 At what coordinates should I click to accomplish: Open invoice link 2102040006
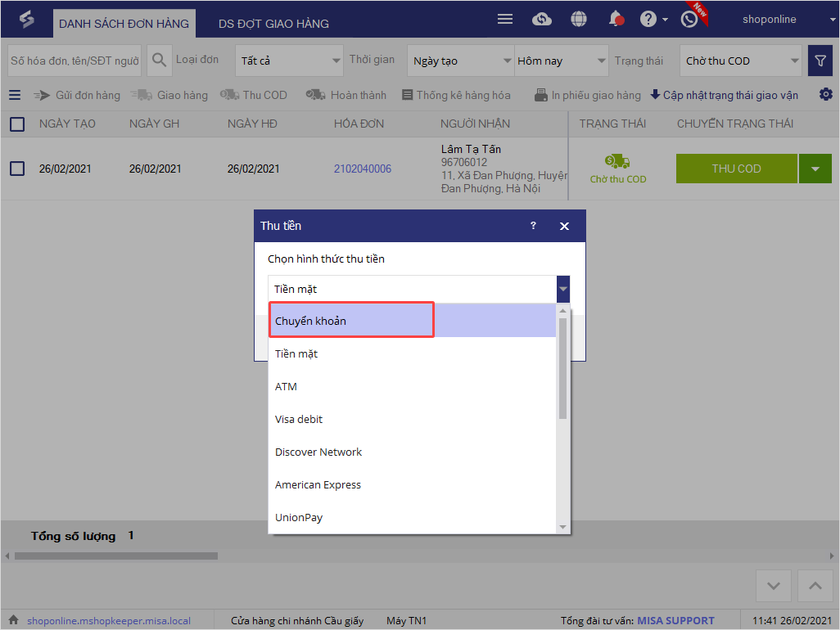362,169
